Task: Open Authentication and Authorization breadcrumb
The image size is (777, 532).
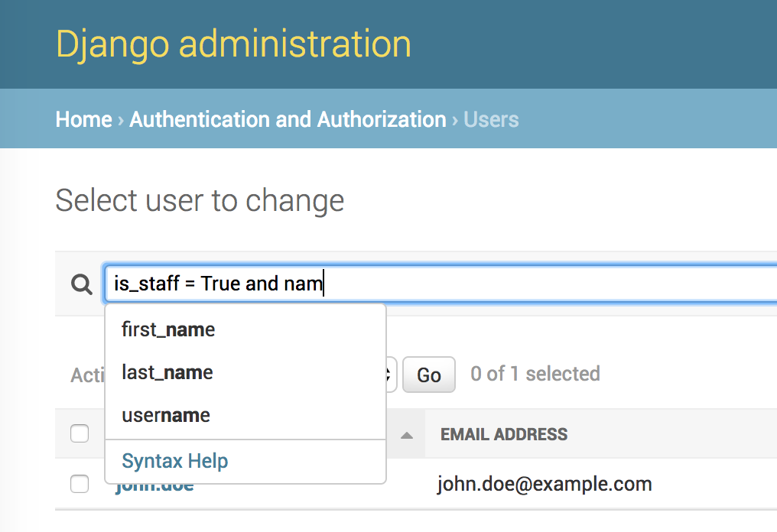Action: [288, 119]
